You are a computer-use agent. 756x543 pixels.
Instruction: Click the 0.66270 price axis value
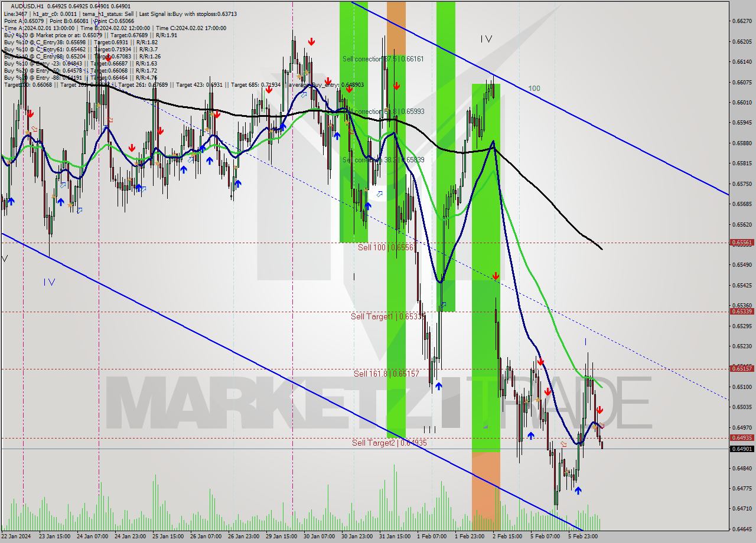pyautogui.click(x=742, y=21)
